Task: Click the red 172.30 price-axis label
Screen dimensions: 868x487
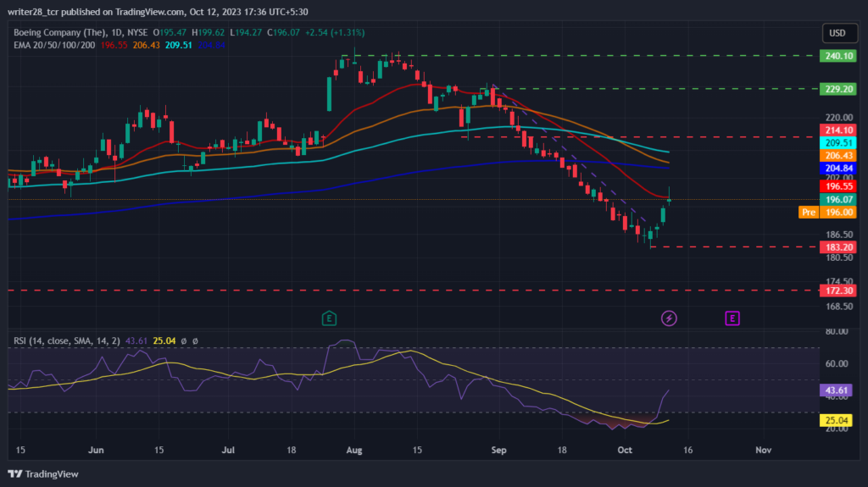Action: 838,291
